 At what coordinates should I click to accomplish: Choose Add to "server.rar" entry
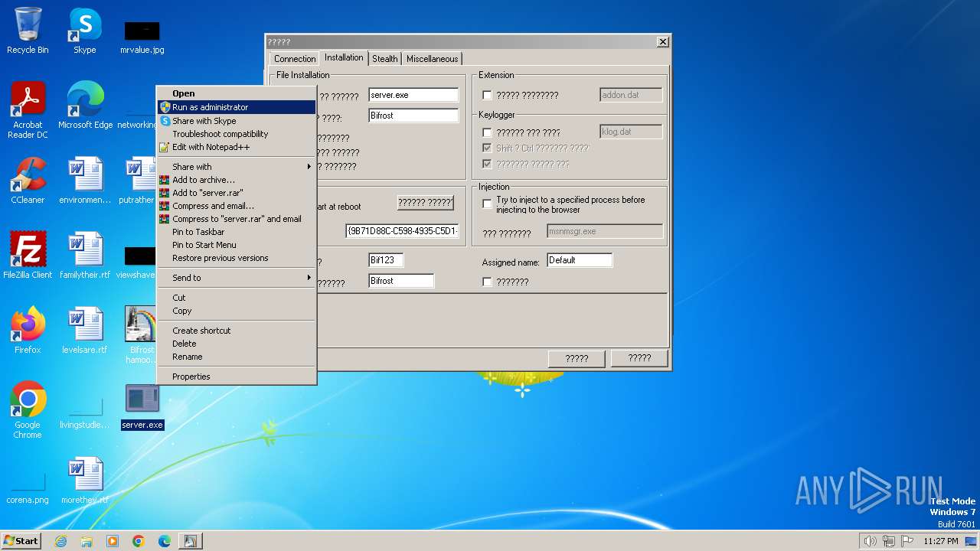pos(237,193)
